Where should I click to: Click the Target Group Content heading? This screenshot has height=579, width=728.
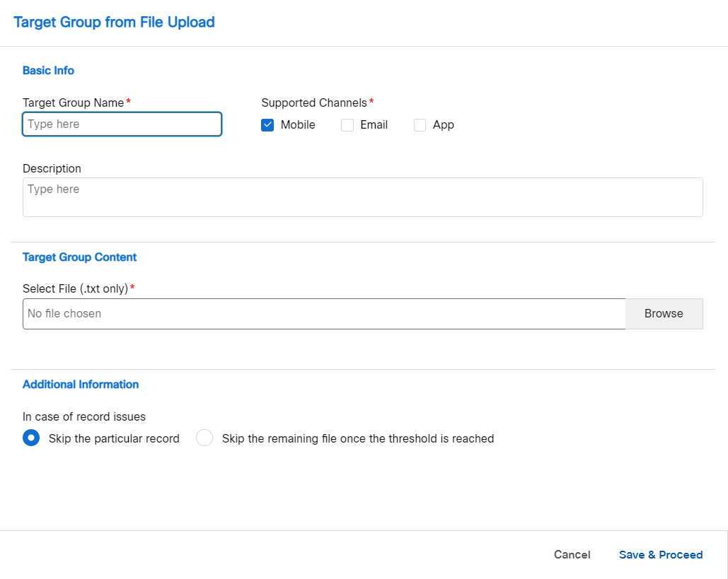pyautogui.click(x=79, y=257)
